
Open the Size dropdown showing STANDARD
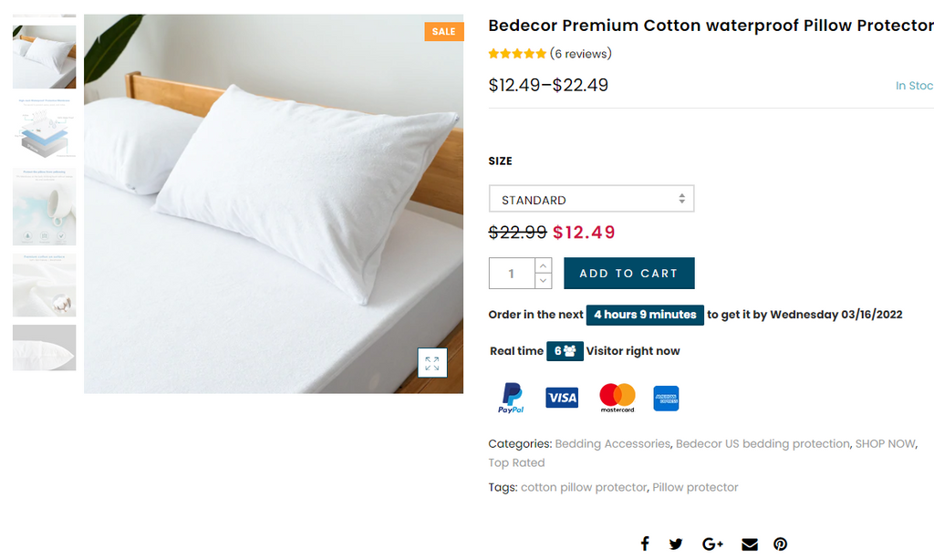(x=591, y=199)
